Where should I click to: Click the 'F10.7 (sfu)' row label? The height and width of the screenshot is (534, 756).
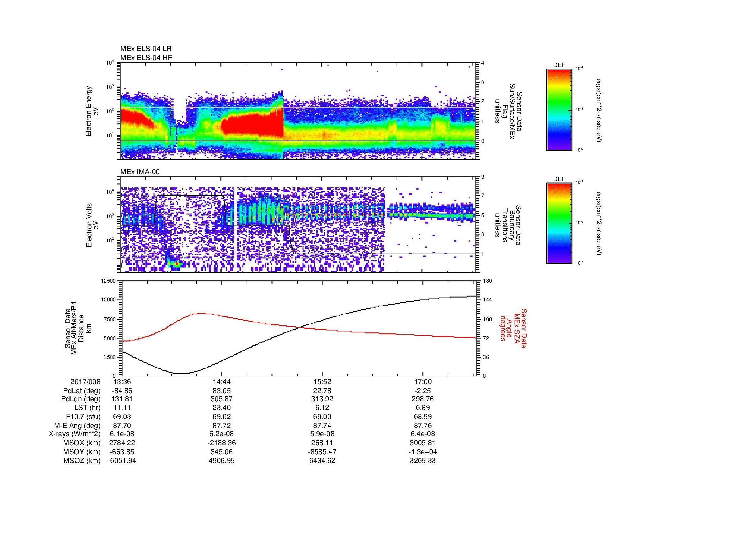pyautogui.click(x=83, y=416)
